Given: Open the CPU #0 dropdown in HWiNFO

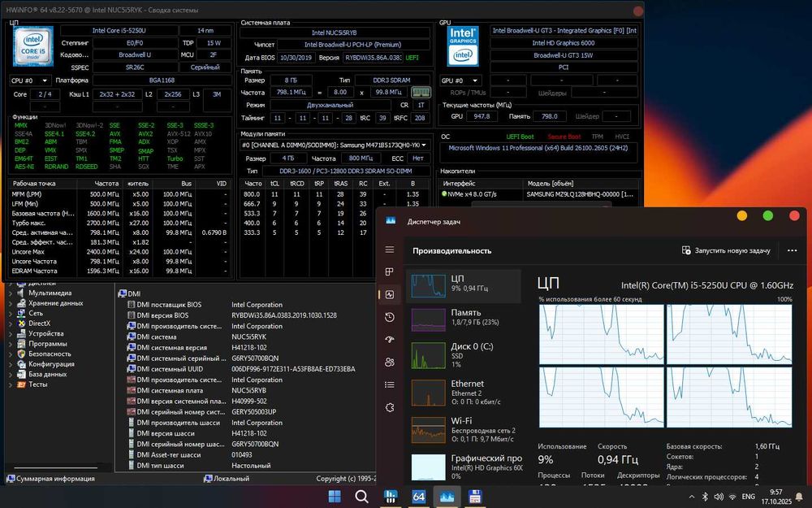Looking at the screenshot, I should point(30,80).
